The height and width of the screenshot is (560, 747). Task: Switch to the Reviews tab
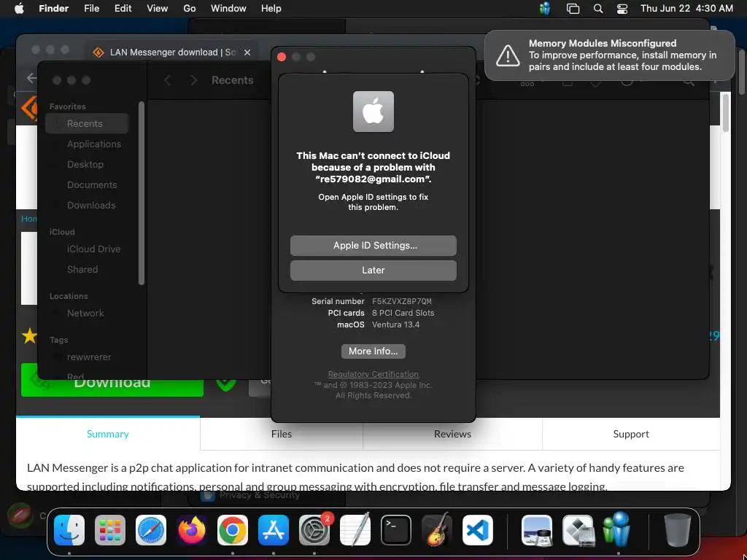pyautogui.click(x=452, y=434)
